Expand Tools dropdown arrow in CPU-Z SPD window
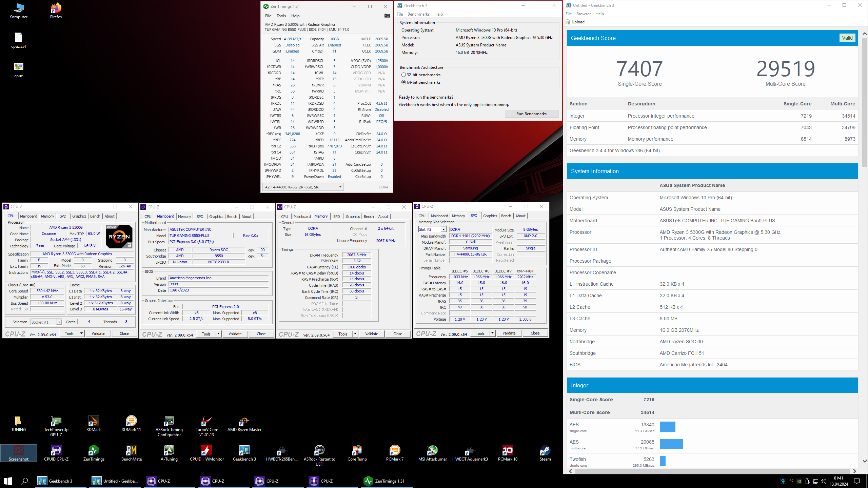The image size is (868, 488). coord(492,333)
